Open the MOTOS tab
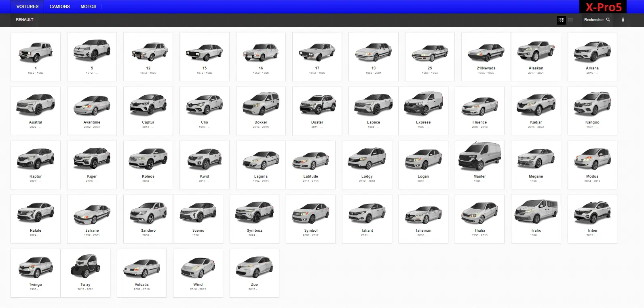This screenshot has height=308, width=644. [89, 6]
